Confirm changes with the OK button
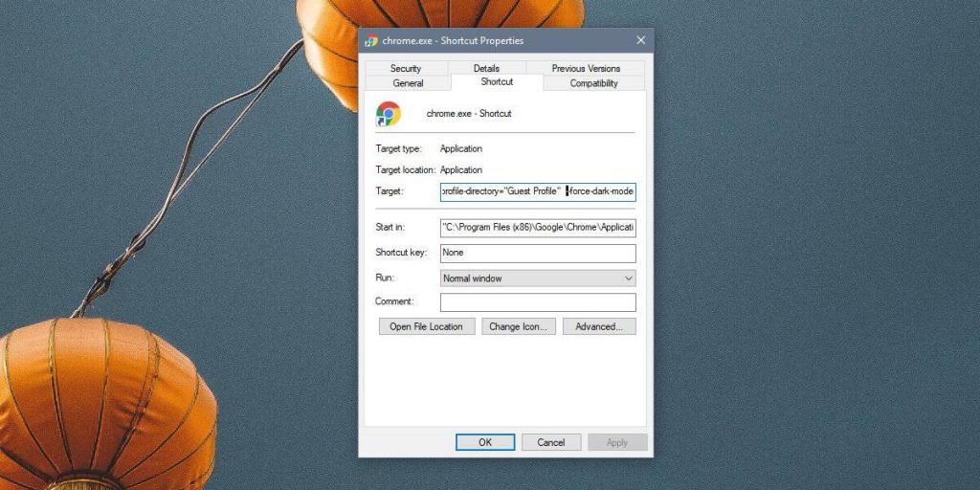Viewport: 980px width, 490px height. point(485,442)
